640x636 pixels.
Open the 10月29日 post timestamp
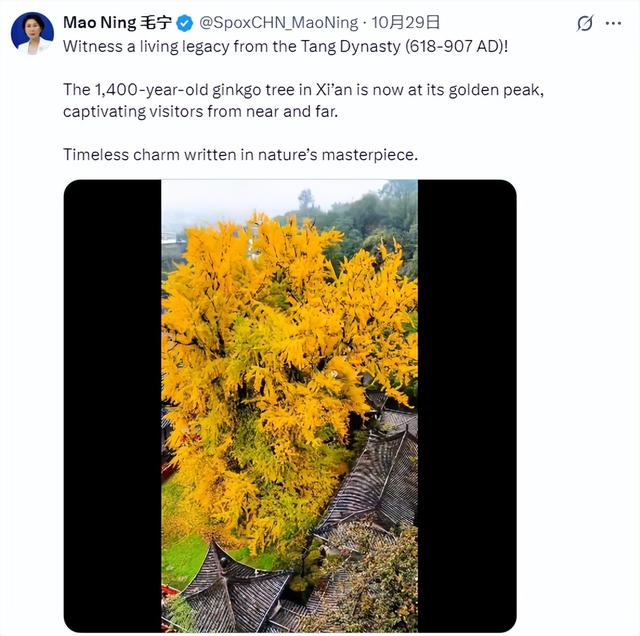pyautogui.click(x=406, y=23)
